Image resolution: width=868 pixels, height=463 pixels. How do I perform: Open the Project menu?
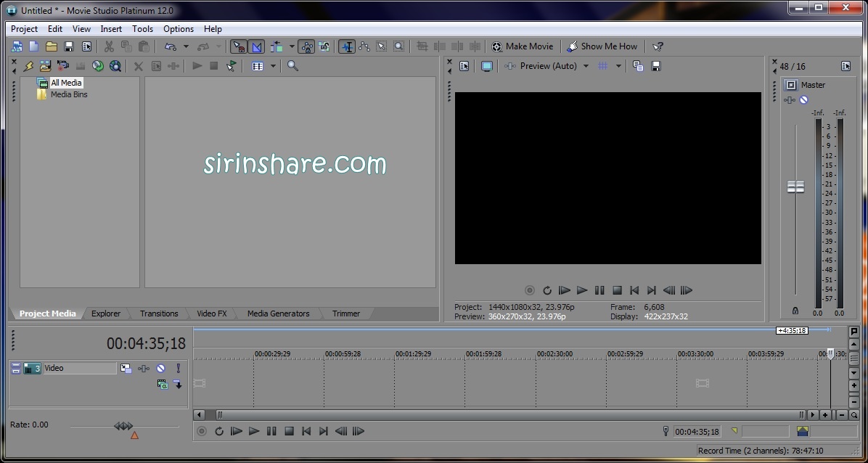tap(25, 29)
